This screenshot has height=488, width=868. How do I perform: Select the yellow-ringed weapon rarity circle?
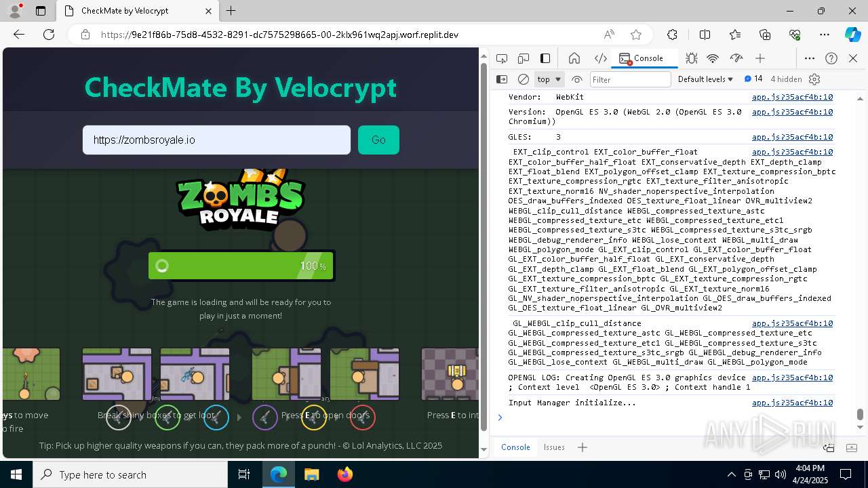(x=314, y=418)
